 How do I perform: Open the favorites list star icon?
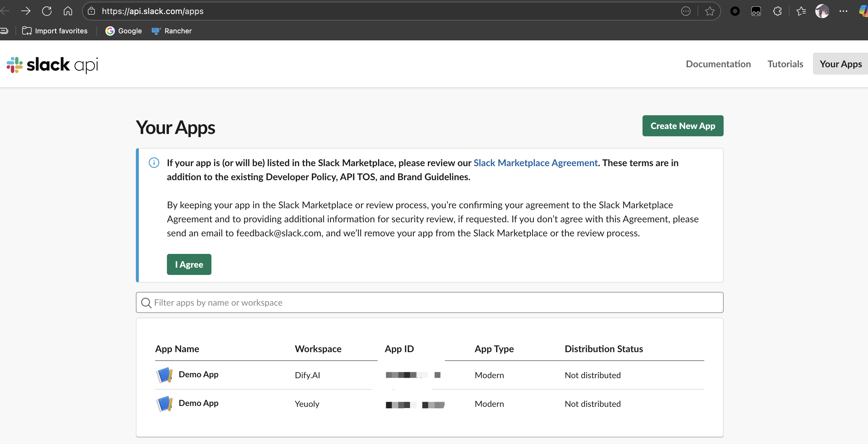(x=801, y=11)
